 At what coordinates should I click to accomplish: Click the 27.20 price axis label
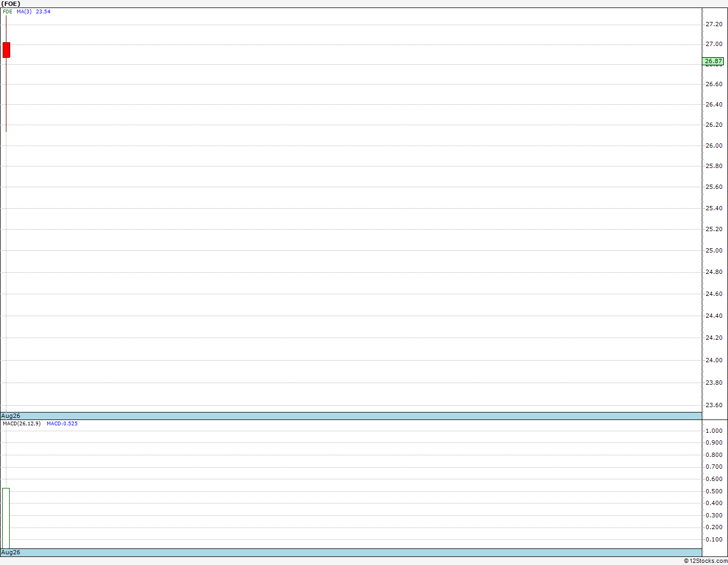click(714, 24)
